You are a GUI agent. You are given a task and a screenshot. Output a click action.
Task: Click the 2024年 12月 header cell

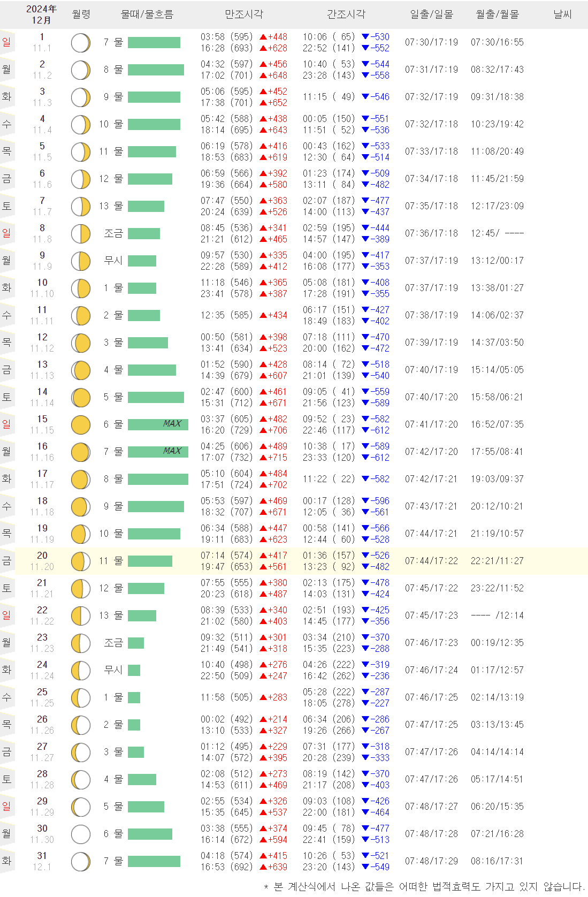(41, 14)
